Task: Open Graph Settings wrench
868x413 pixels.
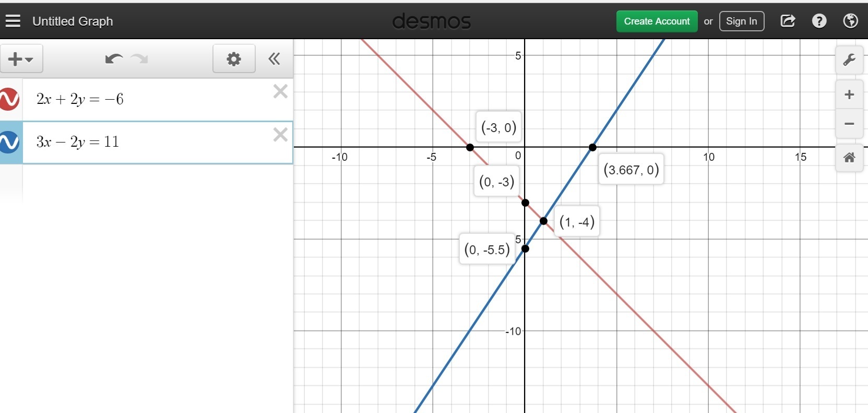Action: [x=849, y=60]
